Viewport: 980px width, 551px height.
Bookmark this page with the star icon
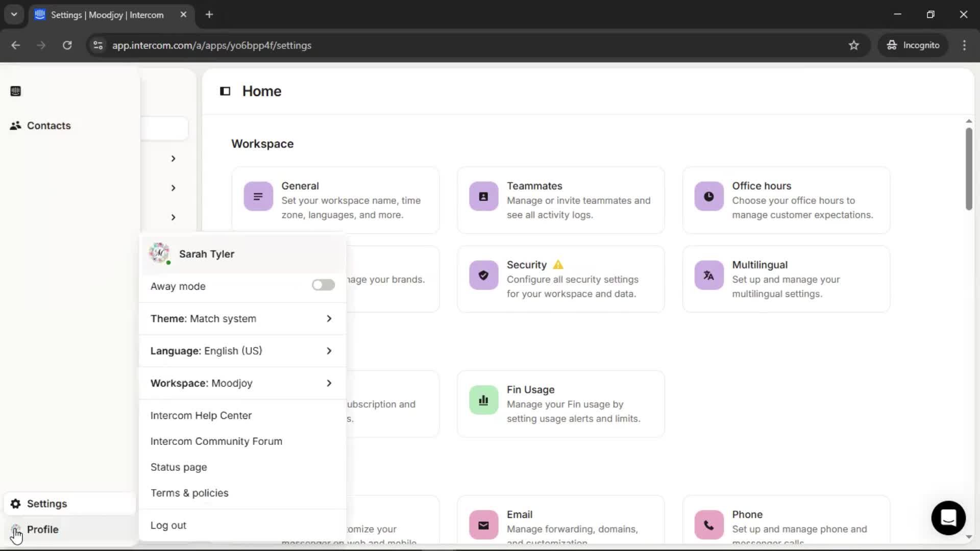pos(854,45)
